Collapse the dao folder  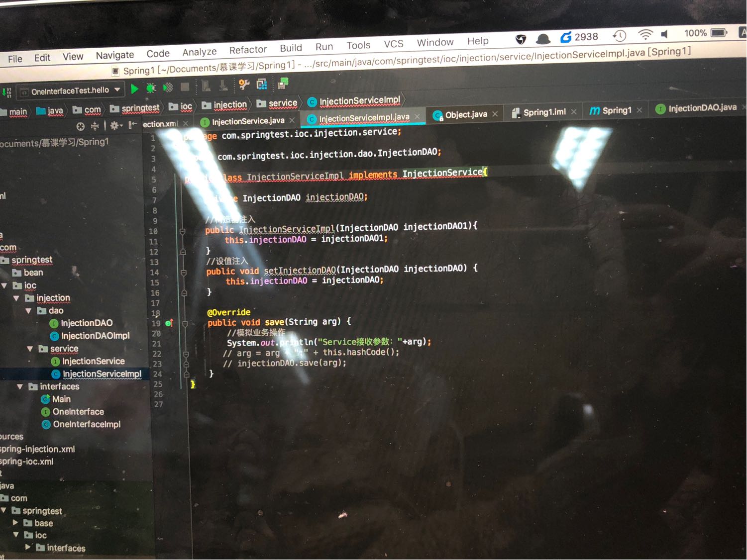29,311
